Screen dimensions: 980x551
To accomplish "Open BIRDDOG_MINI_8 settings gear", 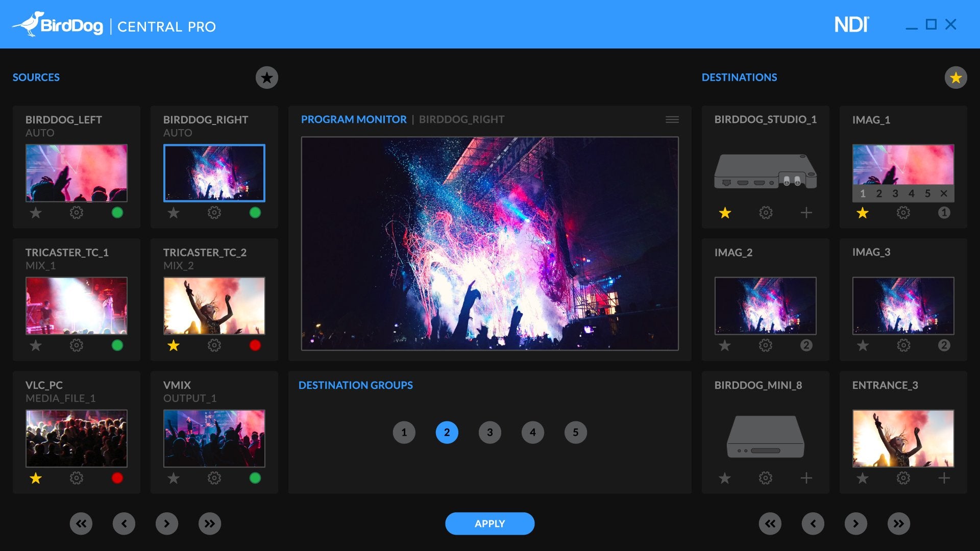I will (x=766, y=478).
